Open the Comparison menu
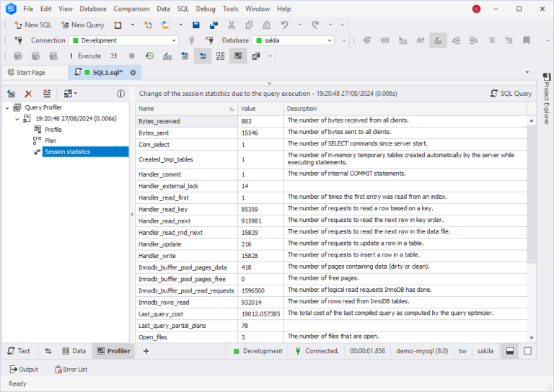Image resolution: width=554 pixels, height=392 pixels. pos(131,9)
